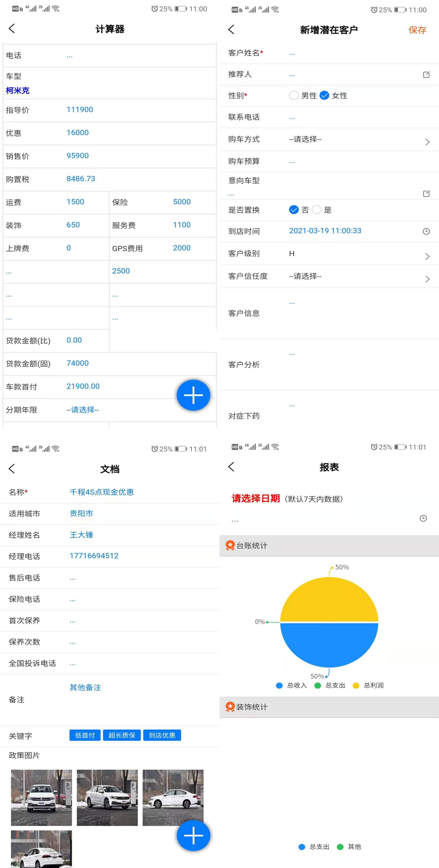Tap clock icon in report date picker
Image resolution: width=439 pixels, height=868 pixels.
coord(423,518)
